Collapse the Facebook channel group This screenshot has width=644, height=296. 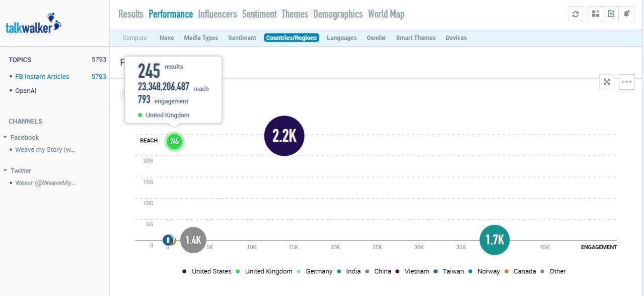pos(5,137)
